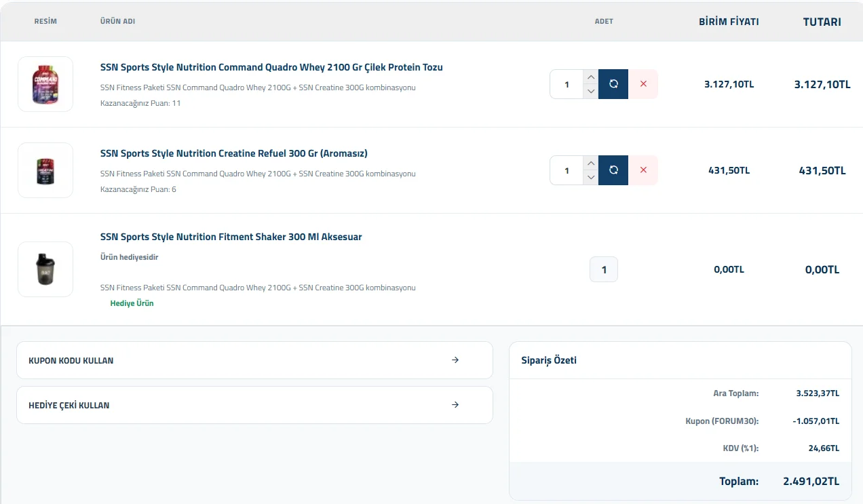Viewport: 863px width, 504px height.
Task: Click Kupon (FORUM30) discount -1.057,01TL
Action: tap(816, 421)
